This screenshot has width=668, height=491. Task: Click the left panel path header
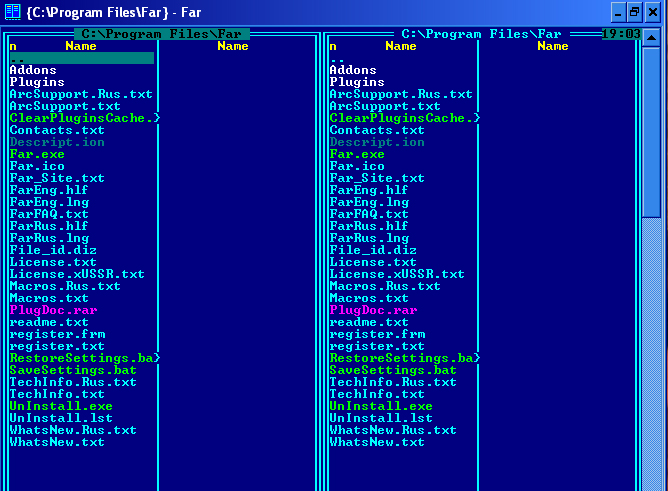coord(161,34)
